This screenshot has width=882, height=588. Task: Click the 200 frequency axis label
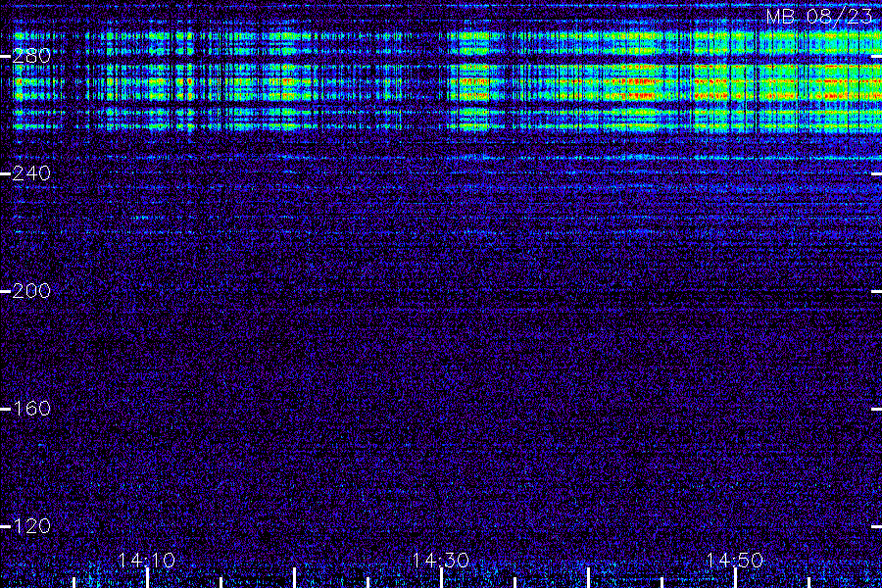click(x=31, y=291)
